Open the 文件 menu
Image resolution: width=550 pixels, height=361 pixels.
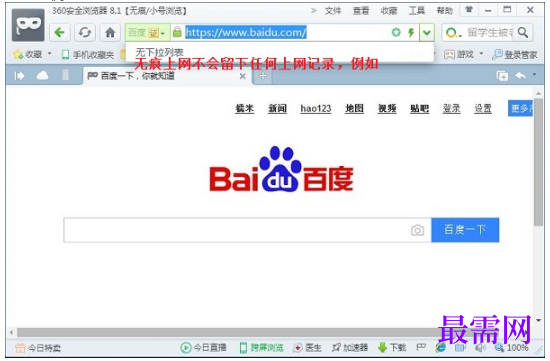[333, 11]
